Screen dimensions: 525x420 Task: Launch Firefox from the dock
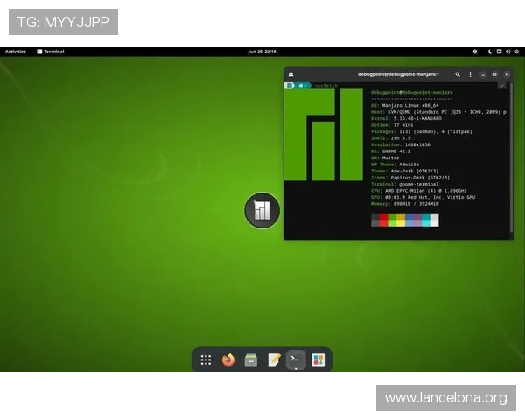coord(228,360)
